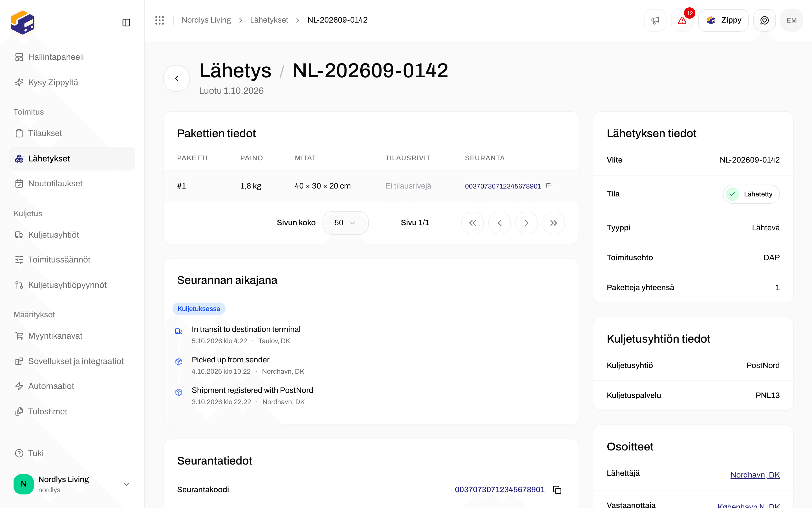Go back with the round arrow button

tap(176, 78)
